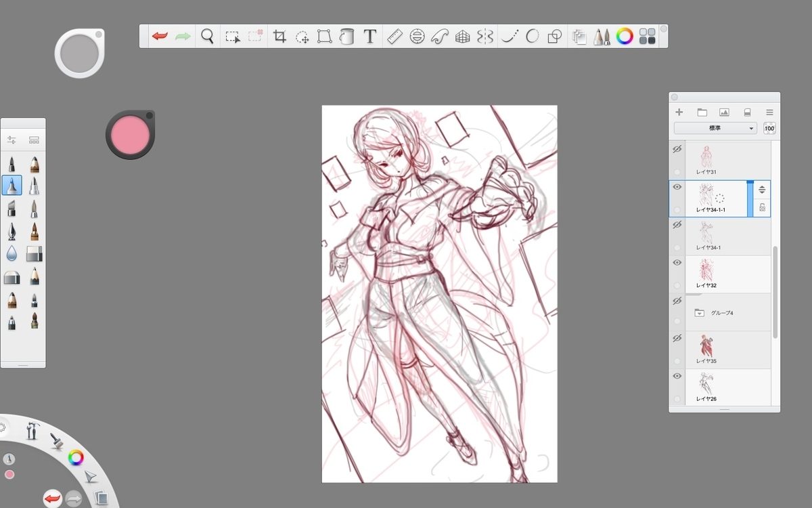Show the レイヤ31 layer

[677, 150]
